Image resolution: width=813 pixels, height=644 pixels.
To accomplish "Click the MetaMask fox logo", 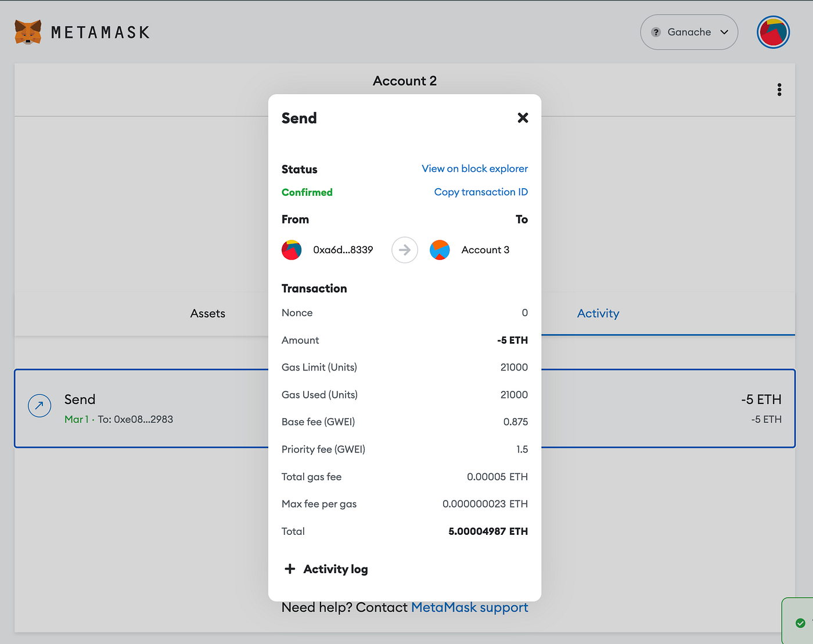I will (x=28, y=32).
